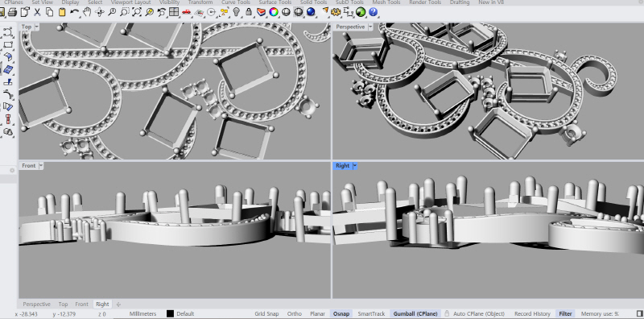644x319 pixels.
Task: Open the Perspective viewport menu arrow
Action: tap(370, 27)
